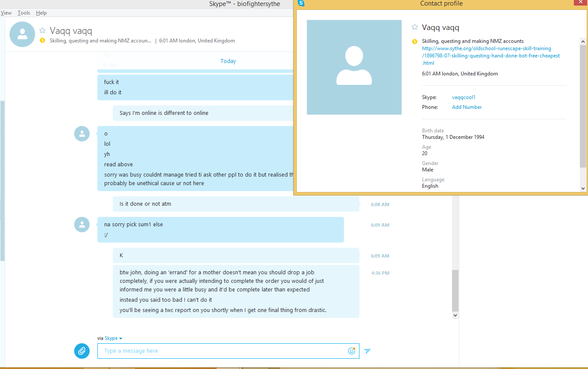
Task: Click the 'Today' date separator in chat
Action: point(228,61)
